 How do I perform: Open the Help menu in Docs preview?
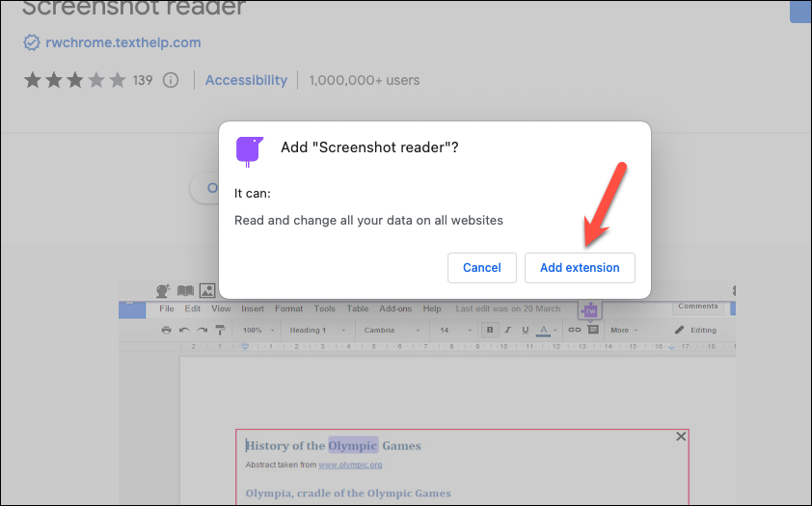tap(432, 308)
